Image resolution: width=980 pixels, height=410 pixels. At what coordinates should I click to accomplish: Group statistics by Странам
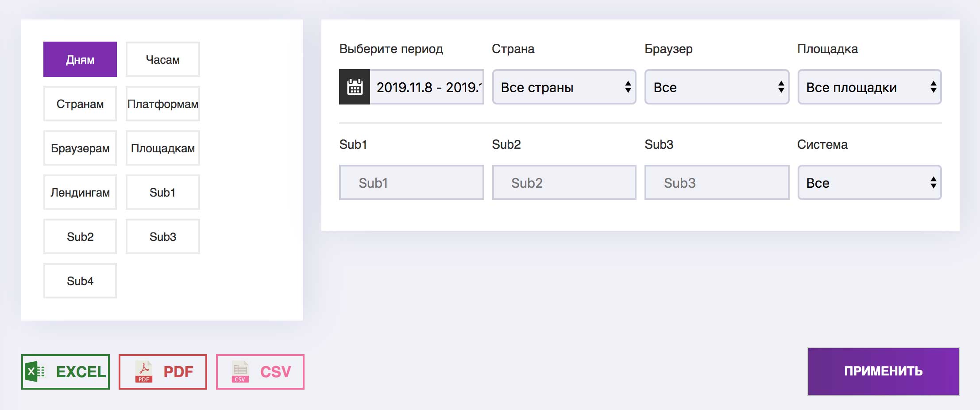(x=80, y=104)
